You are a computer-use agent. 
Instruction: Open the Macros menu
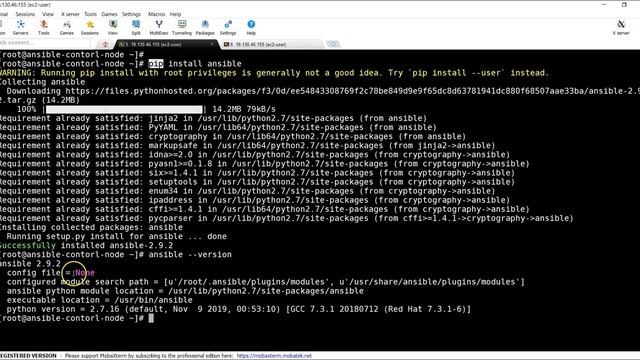[x=156, y=14]
